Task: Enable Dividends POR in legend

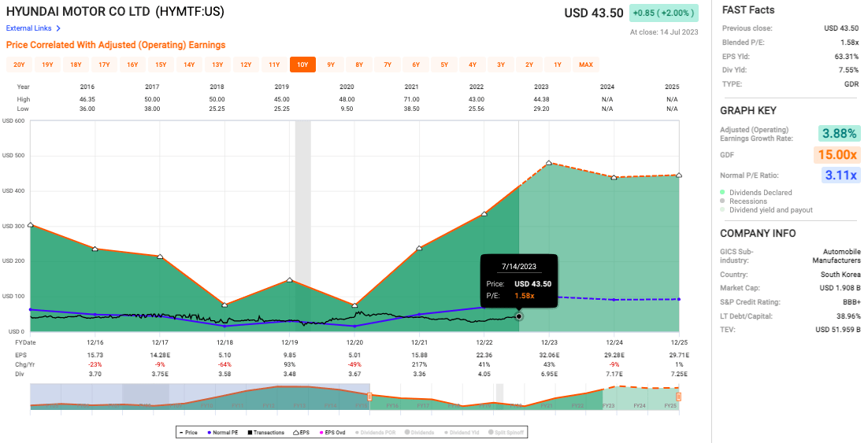Action: coord(377,433)
